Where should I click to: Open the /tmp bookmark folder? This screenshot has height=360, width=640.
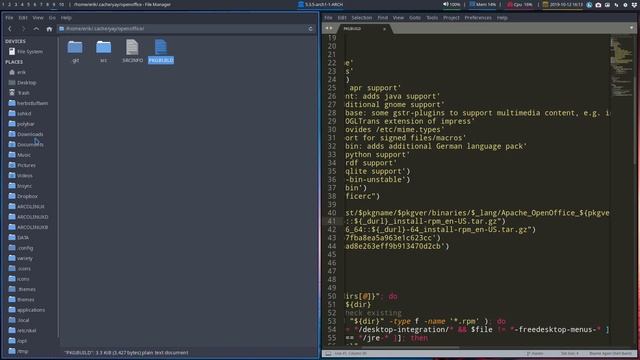pyautogui.click(x=18, y=351)
